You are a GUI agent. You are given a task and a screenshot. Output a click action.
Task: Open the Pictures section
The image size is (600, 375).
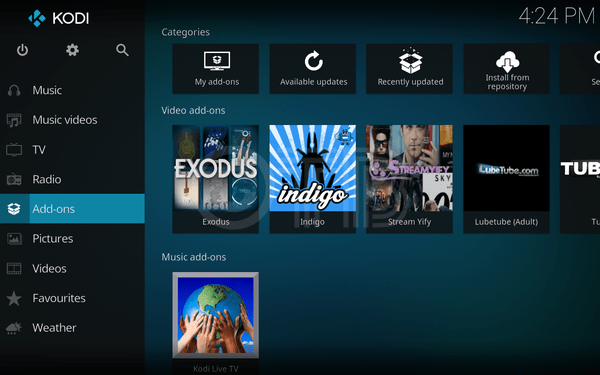click(x=72, y=238)
